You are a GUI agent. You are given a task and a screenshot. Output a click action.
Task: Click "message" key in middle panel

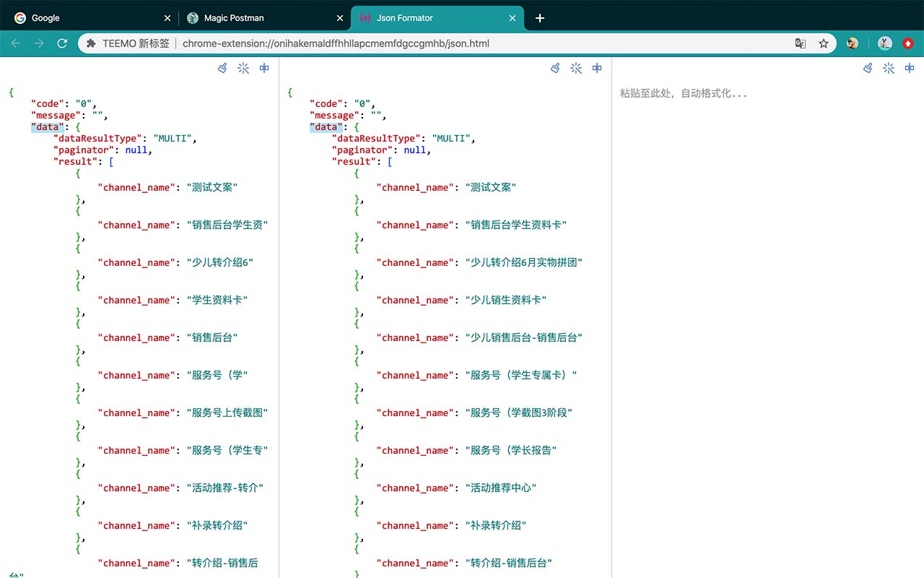click(x=337, y=116)
